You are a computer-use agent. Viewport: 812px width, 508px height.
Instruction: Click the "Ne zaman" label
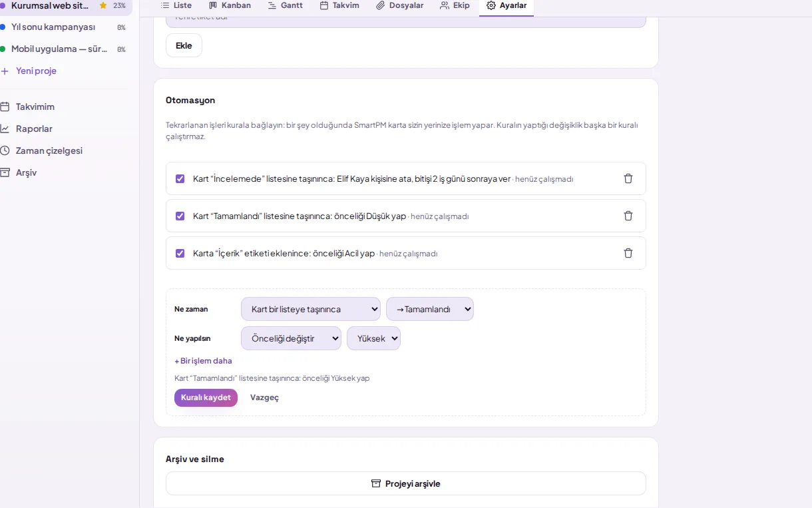point(191,309)
